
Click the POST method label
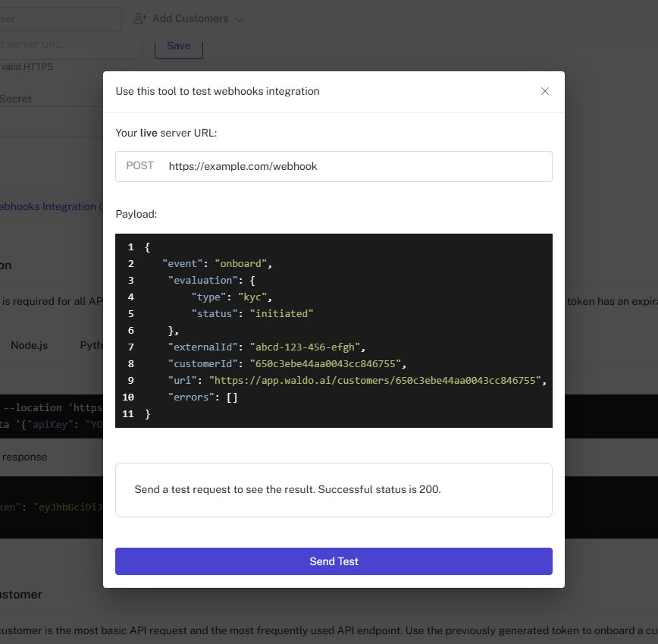click(139, 166)
